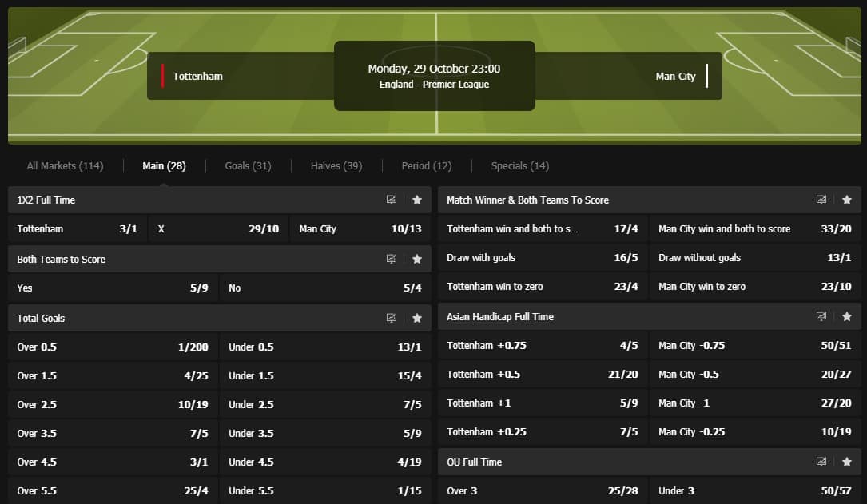This screenshot has height=504, width=867.
Task: Click the Both Teams to Score star icon
Action: click(416, 259)
